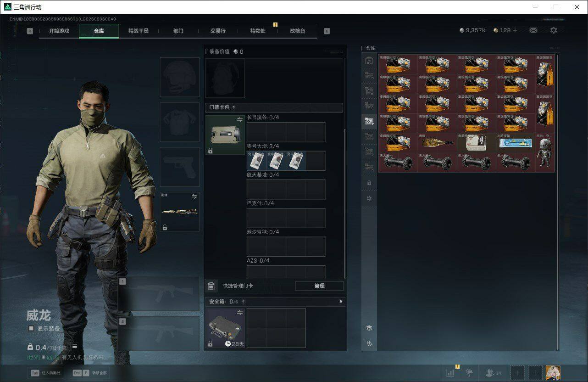Open the settings gear in the top bar
The image size is (588, 382).
tap(554, 30)
